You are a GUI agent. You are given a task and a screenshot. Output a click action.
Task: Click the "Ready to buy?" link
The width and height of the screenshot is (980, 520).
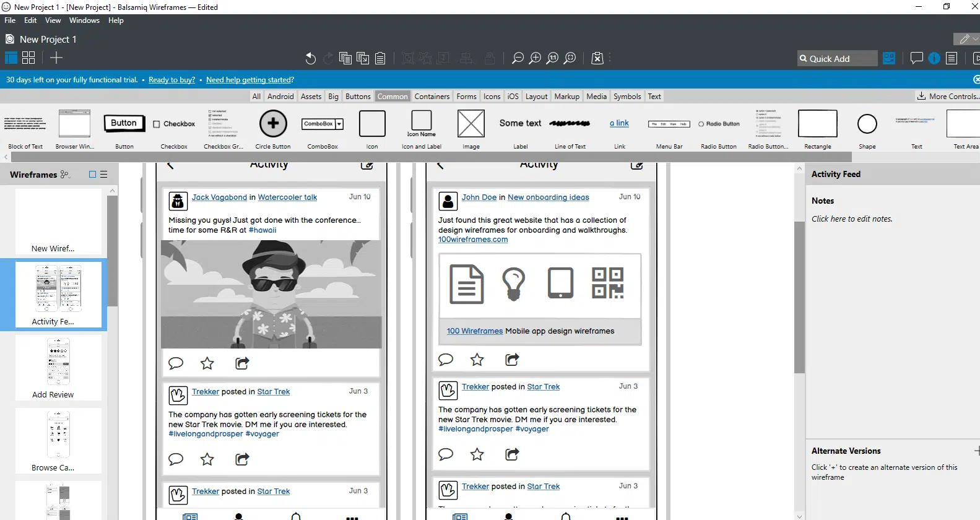tap(171, 80)
